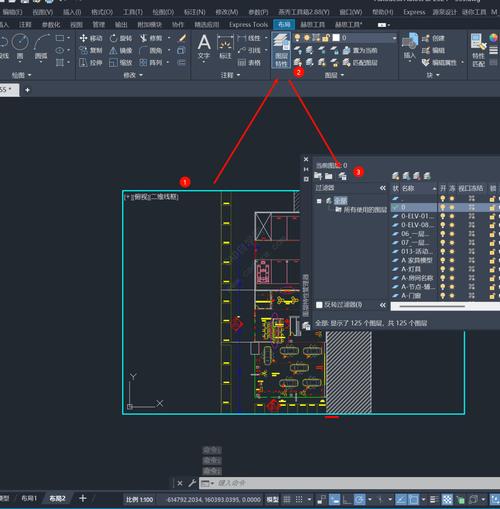Choose the Mirror (镜像) tool
This screenshot has height=509, width=500.
[121, 51]
